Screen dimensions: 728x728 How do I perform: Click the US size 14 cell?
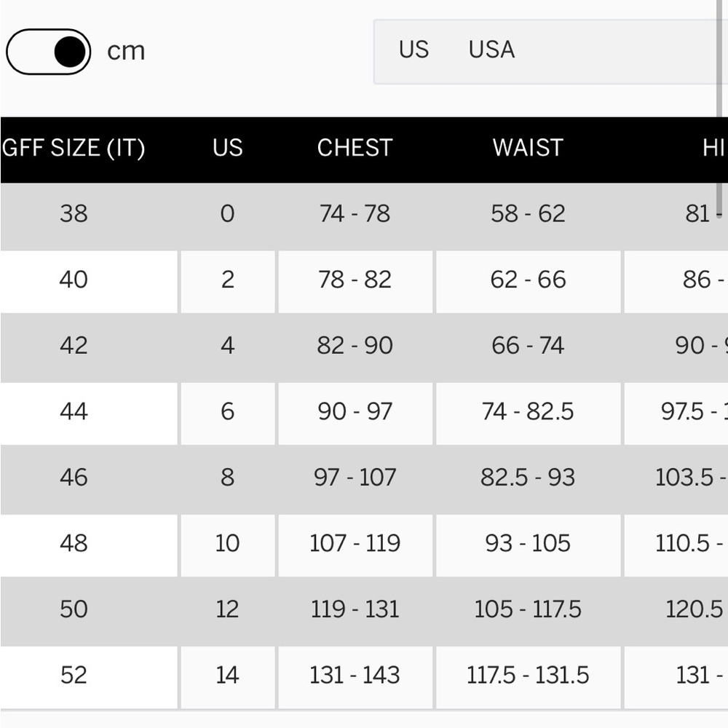tap(227, 676)
